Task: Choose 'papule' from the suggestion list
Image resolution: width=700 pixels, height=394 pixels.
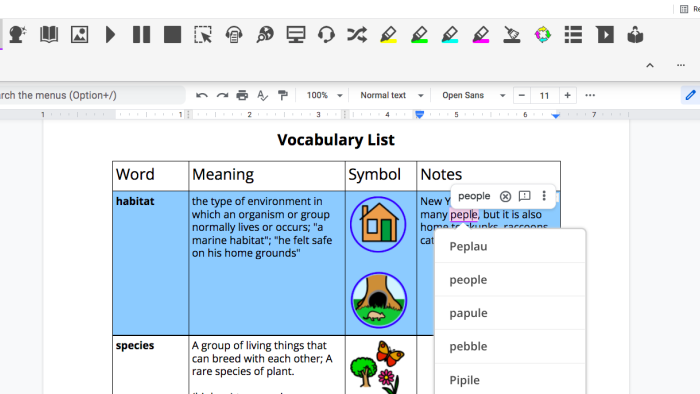Action: 510,313
